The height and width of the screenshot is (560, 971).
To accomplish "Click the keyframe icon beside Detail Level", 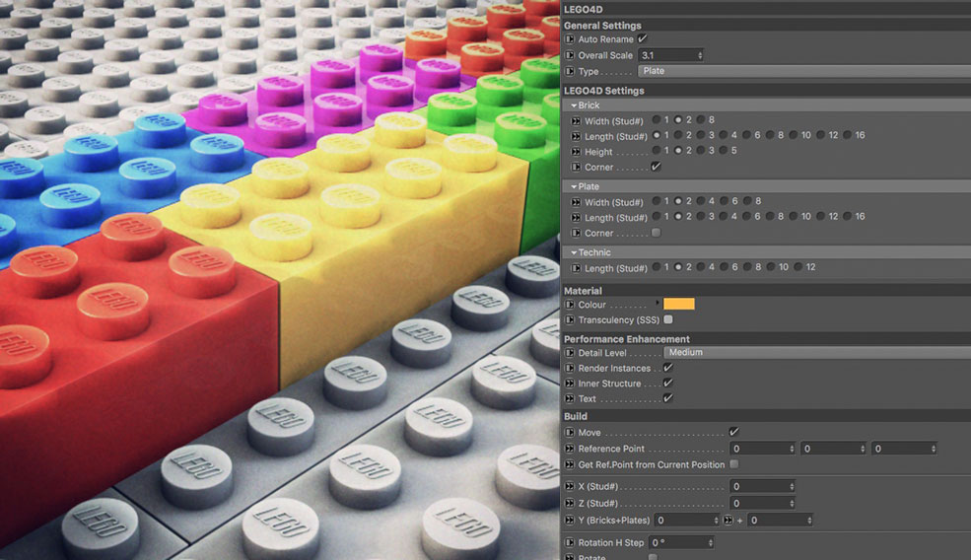I will pos(569,353).
